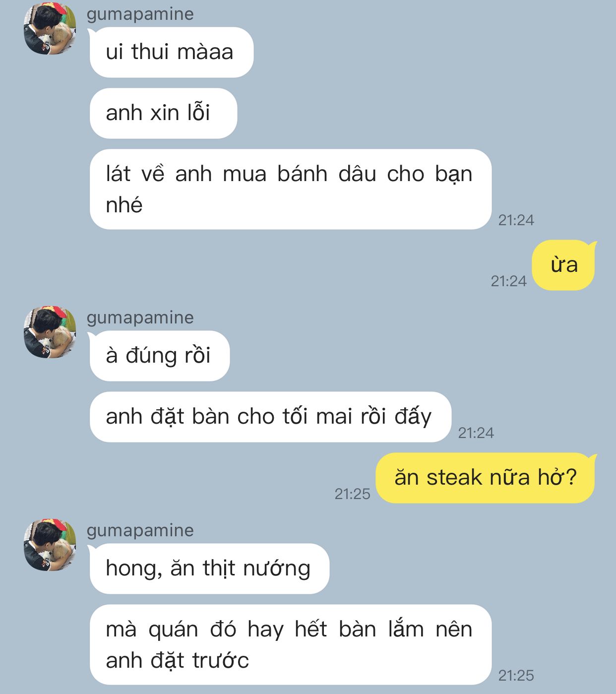Image resolution: width=616 pixels, height=694 pixels.
Task: Tap the yellow 'ừa' reply bubble
Action: pyautogui.click(x=563, y=265)
